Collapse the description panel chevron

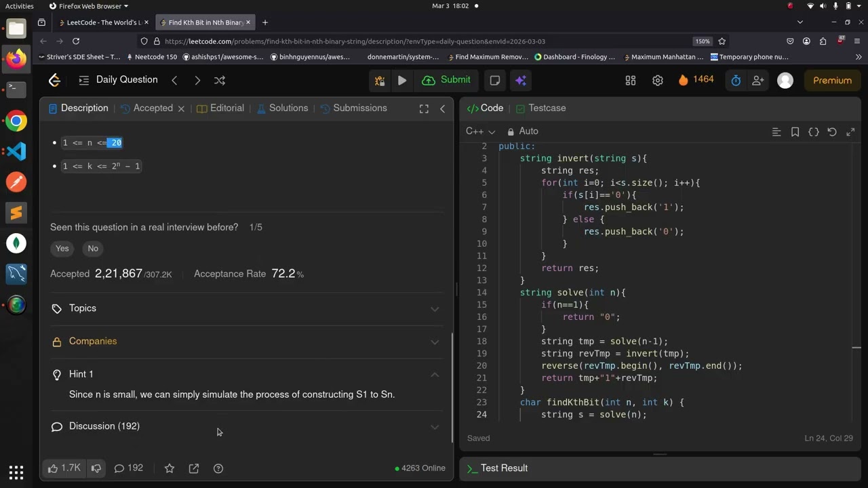(443, 108)
